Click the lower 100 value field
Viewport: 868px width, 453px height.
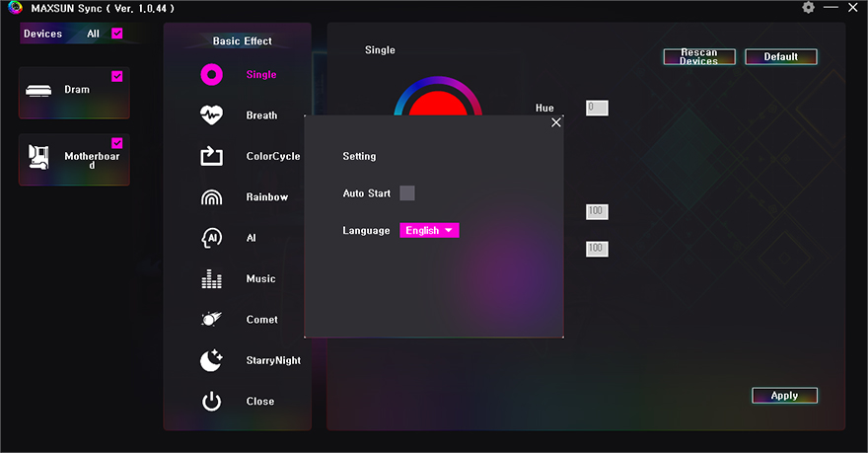[597, 249]
